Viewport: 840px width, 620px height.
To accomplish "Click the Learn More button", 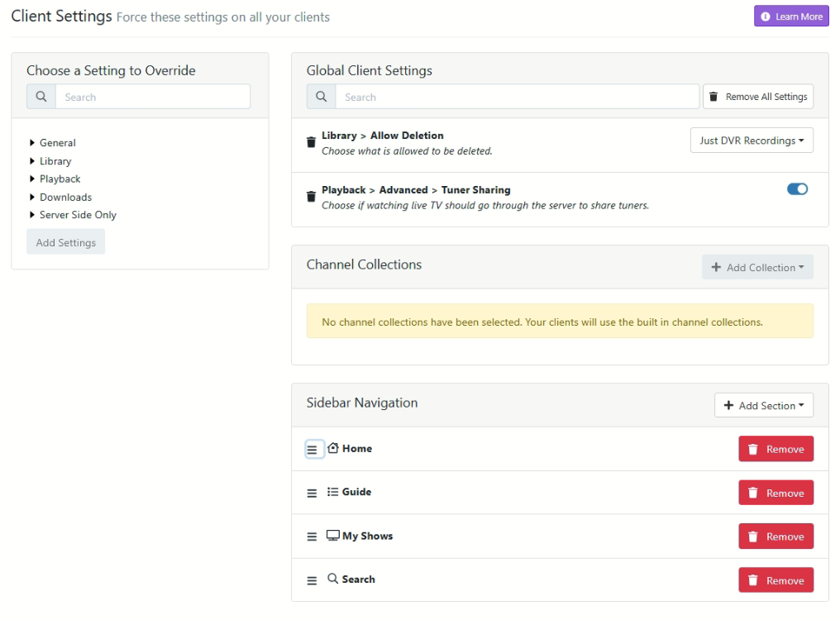I will (790, 17).
